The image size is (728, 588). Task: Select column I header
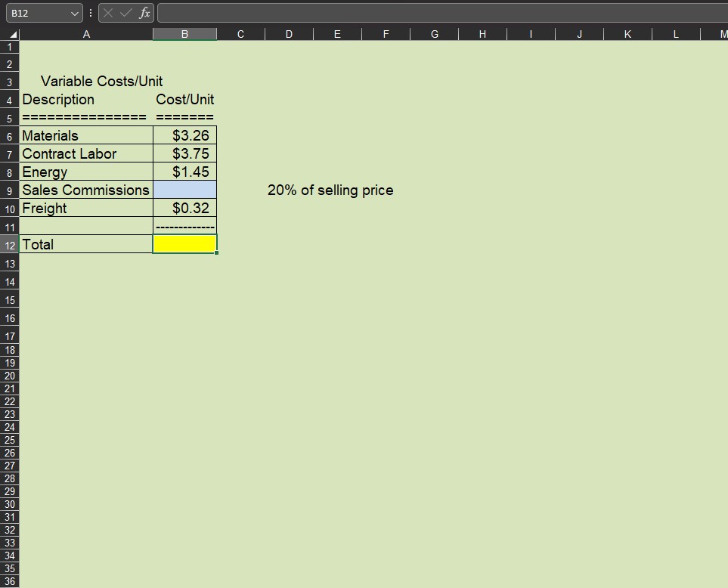(x=531, y=34)
